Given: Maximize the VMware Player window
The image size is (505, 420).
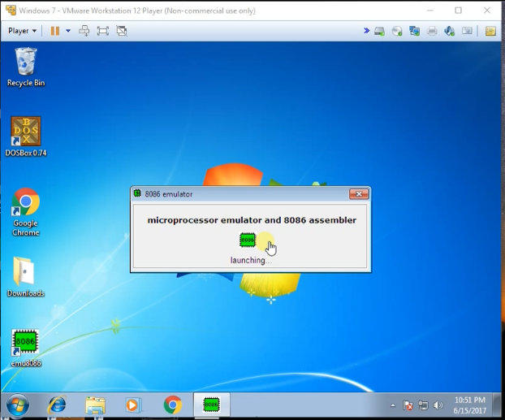Looking at the screenshot, I should 458,11.
